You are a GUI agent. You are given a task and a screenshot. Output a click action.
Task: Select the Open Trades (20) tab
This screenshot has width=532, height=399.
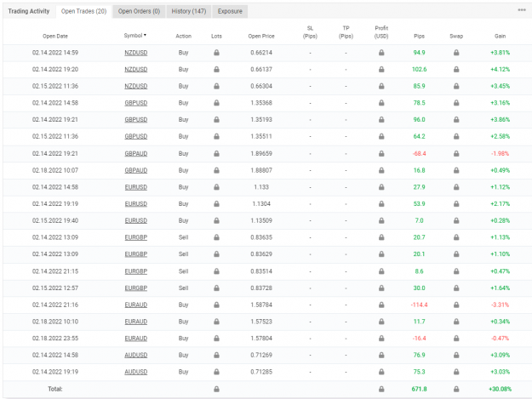click(x=83, y=11)
